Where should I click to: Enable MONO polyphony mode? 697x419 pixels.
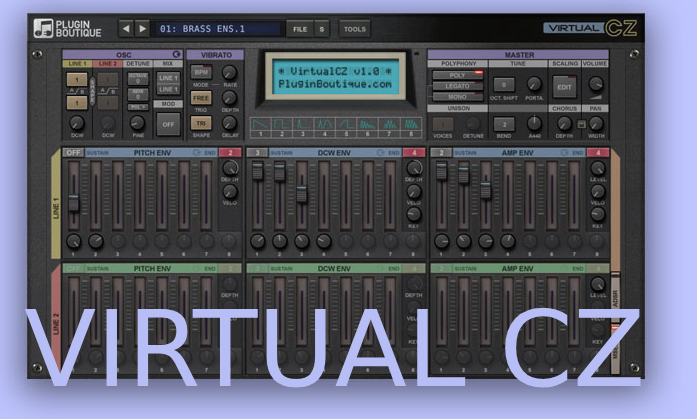458,96
